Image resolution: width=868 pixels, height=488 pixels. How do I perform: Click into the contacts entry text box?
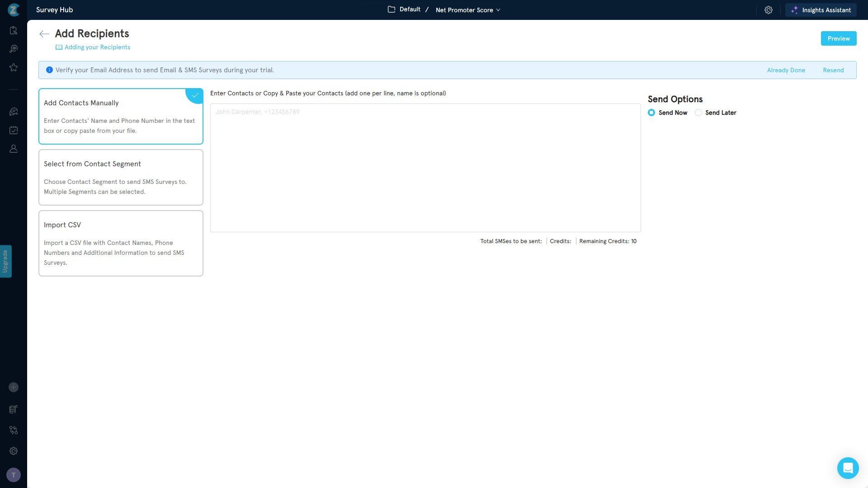tap(425, 168)
